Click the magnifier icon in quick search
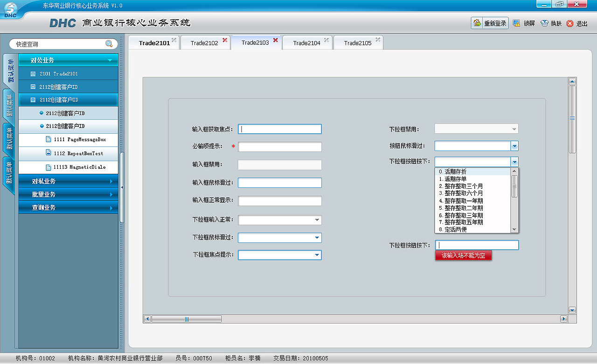 109,44
